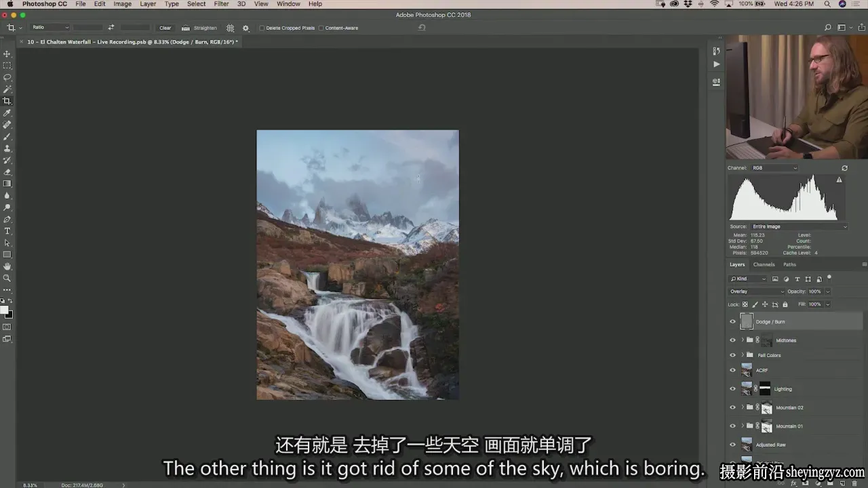Open Fill slider dropdown arrow
This screenshot has height=488, width=868.
click(827, 304)
